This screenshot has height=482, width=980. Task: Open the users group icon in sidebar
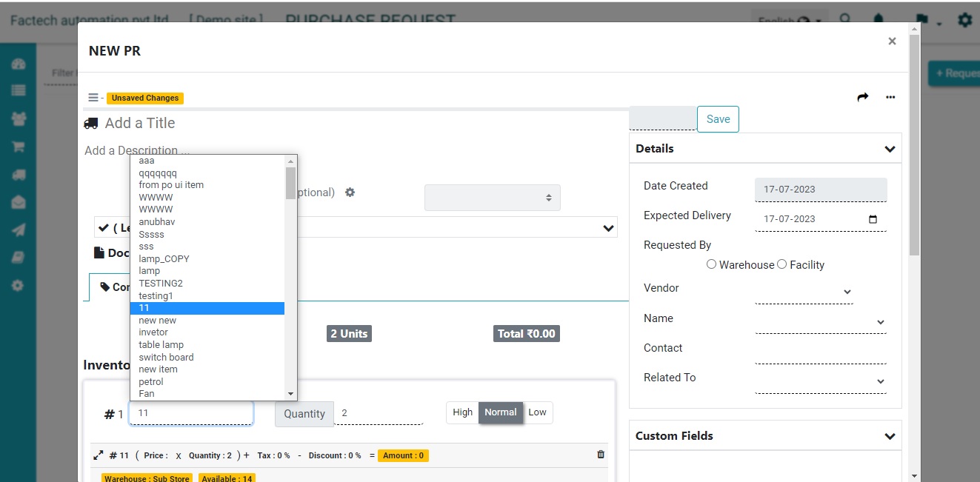click(x=19, y=118)
